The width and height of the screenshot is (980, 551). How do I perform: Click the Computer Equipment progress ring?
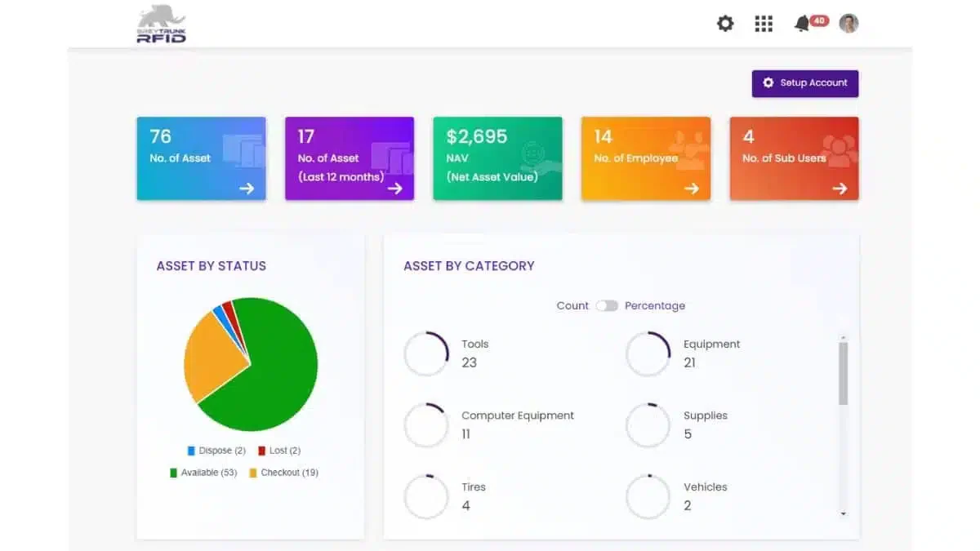(426, 425)
